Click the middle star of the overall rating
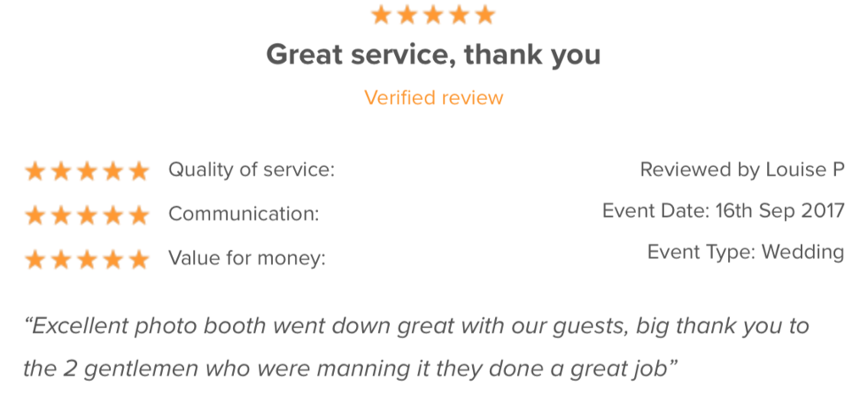 tap(433, 14)
